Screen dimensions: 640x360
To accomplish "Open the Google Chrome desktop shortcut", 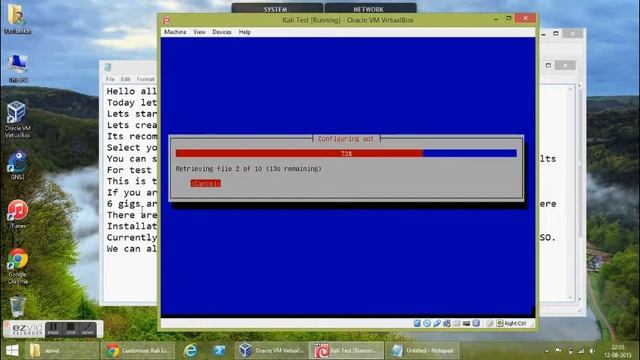I will click(18, 266).
